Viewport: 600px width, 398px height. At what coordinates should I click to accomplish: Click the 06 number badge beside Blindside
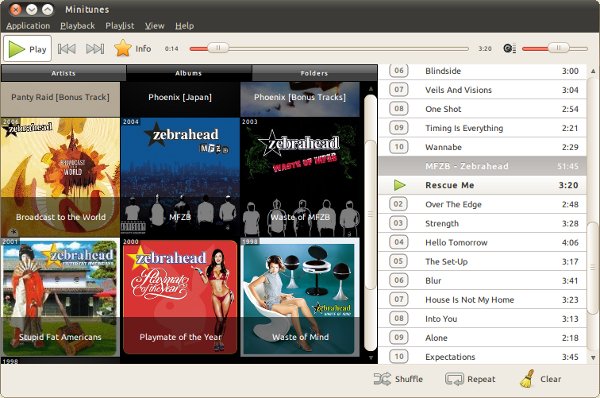coord(399,71)
